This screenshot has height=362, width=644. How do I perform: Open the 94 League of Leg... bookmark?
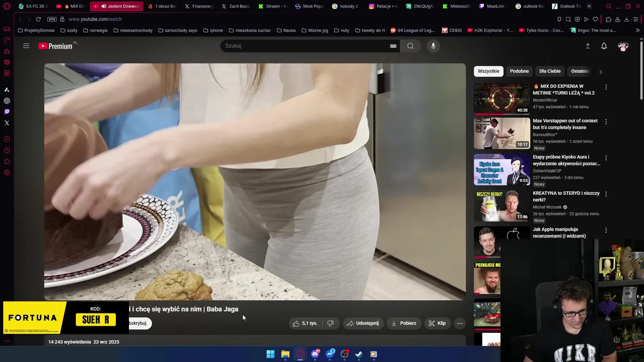coord(413,30)
